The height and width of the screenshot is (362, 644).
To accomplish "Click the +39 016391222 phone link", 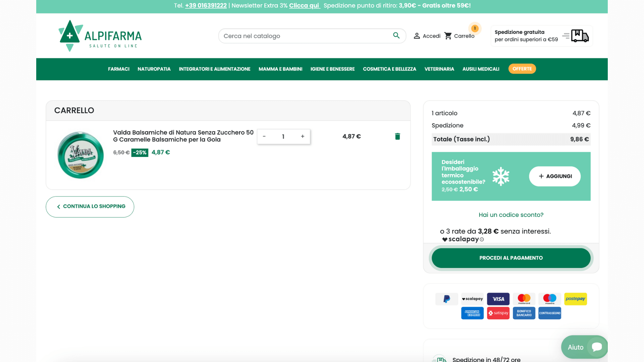I will click(206, 6).
